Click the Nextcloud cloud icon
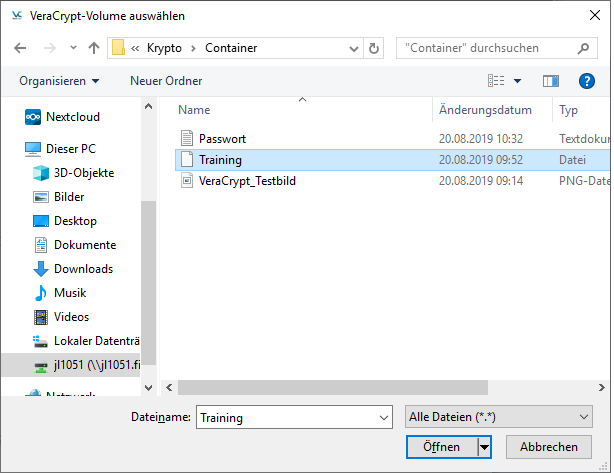 pos(33,117)
